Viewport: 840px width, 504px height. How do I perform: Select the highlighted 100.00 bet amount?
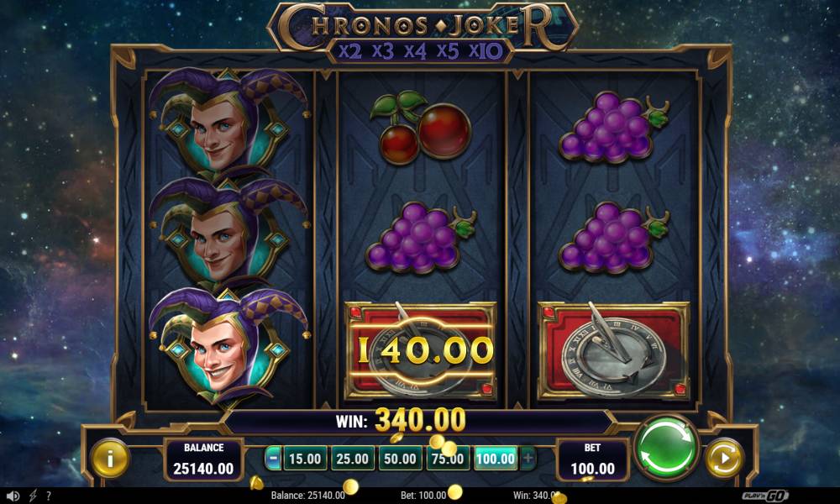pyautogui.click(x=496, y=459)
